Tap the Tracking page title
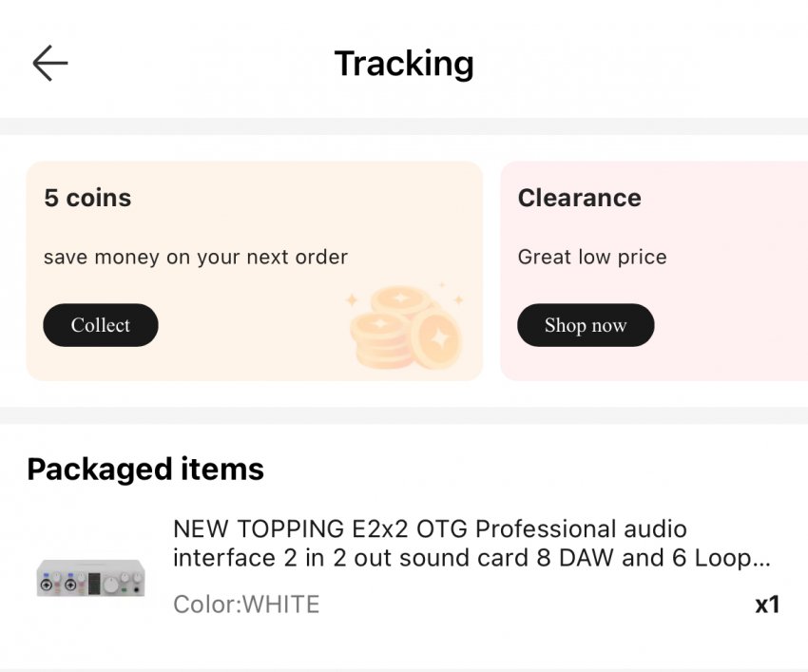The width and height of the screenshot is (808, 672). pos(404,64)
